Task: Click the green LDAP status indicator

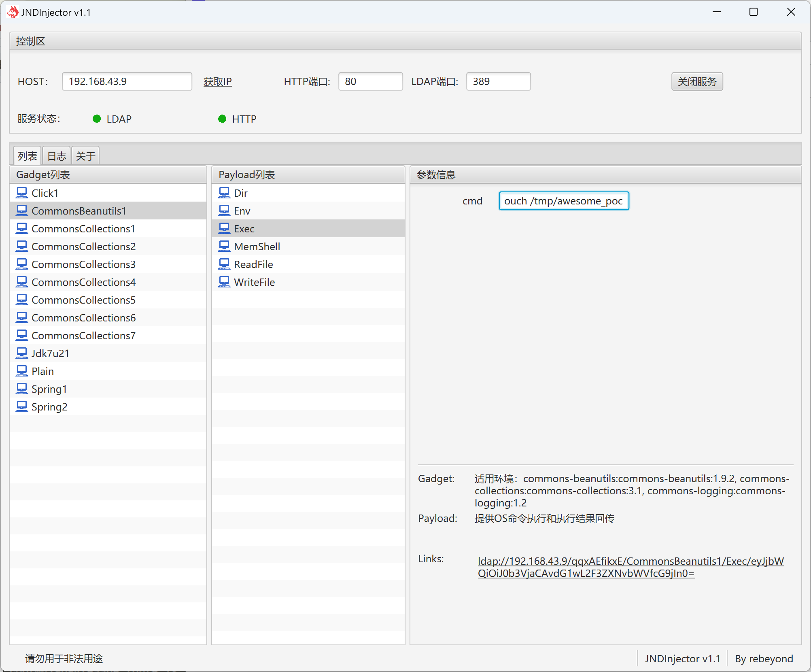Action: tap(97, 119)
